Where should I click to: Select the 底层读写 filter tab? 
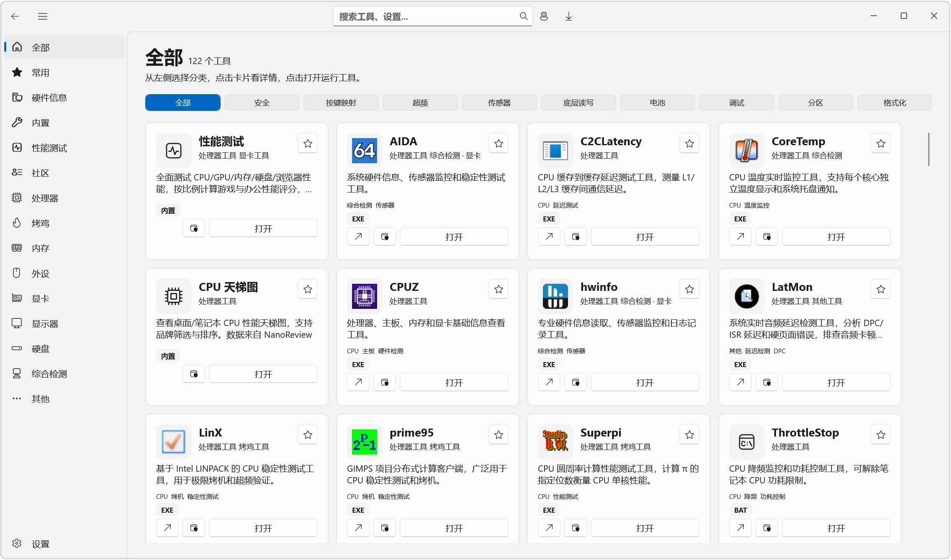[578, 103]
